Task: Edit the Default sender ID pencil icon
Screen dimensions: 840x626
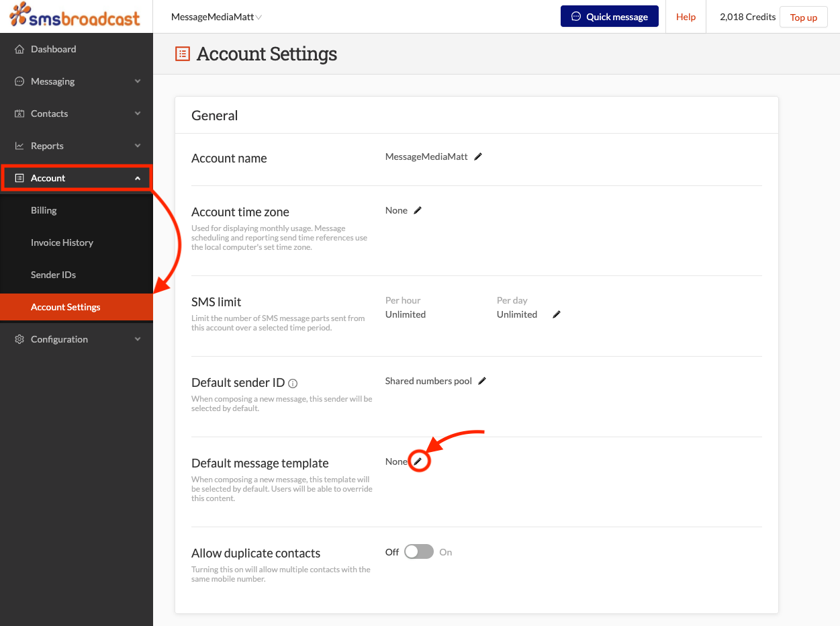Action: 482,381
